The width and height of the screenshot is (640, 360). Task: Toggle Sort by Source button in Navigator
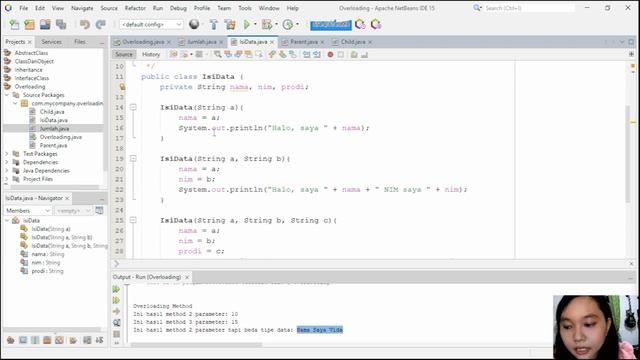tap(99, 340)
